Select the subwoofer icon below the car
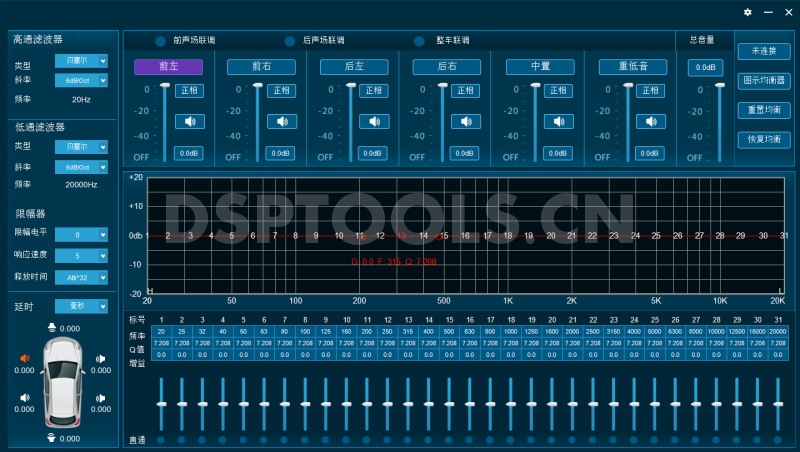Viewport: 800px width, 452px height. pos(51,438)
